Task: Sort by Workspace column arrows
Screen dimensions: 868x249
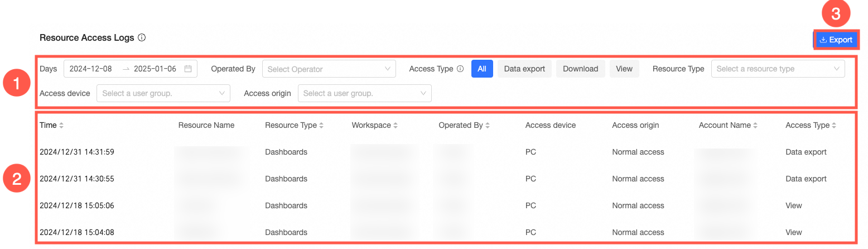Action: pos(396,126)
